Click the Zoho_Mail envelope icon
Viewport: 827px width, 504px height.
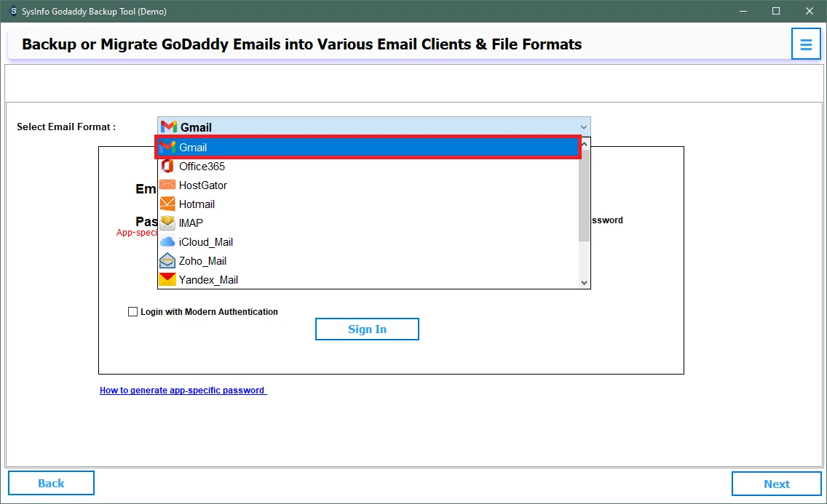click(167, 260)
